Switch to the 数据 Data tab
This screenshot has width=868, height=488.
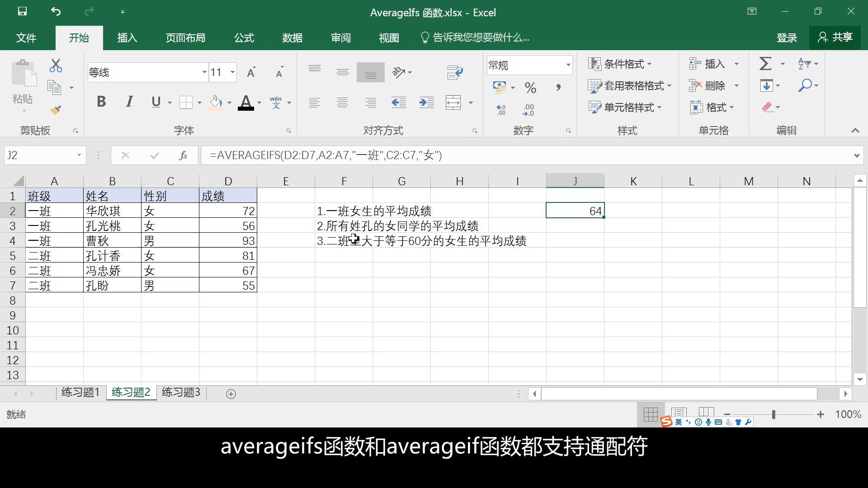click(x=292, y=38)
